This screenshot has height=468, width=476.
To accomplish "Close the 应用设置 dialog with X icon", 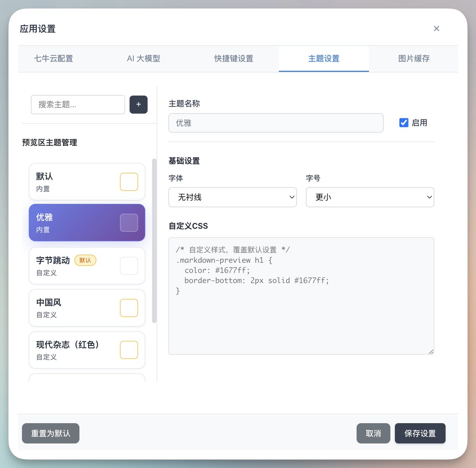I will tap(436, 29).
